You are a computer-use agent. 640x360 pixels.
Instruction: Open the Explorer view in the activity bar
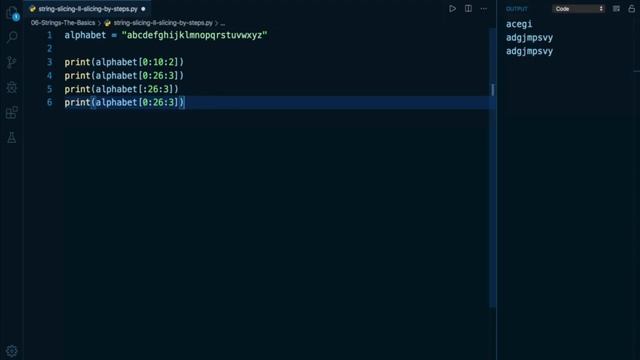[x=12, y=13]
